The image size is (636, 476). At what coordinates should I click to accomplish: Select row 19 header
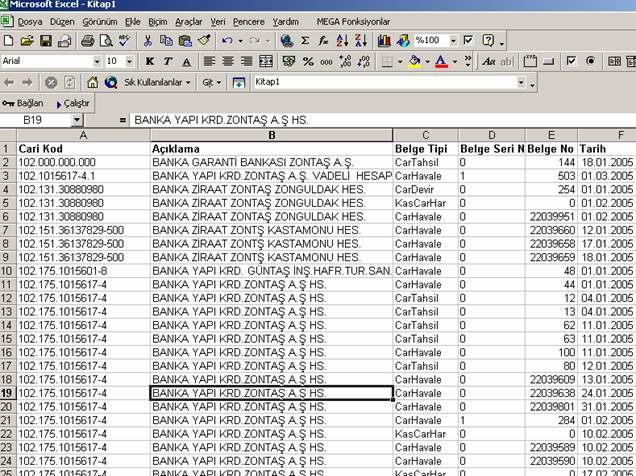(8, 393)
